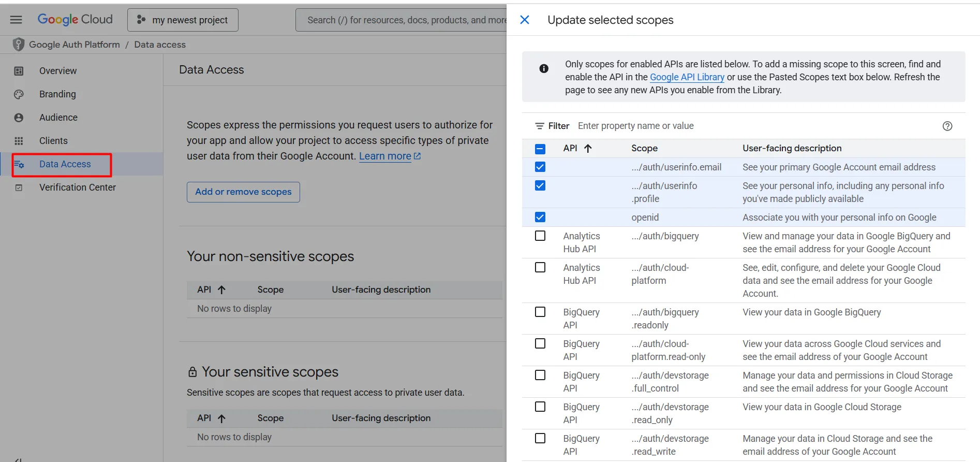980x462 pixels.
Task: Toggle the select-all scopes header checkbox
Action: (540, 149)
